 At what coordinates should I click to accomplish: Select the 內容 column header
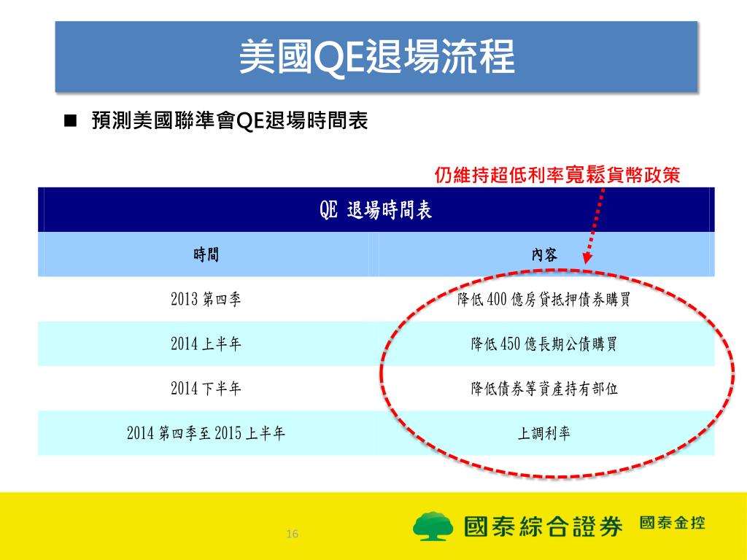click(544, 254)
